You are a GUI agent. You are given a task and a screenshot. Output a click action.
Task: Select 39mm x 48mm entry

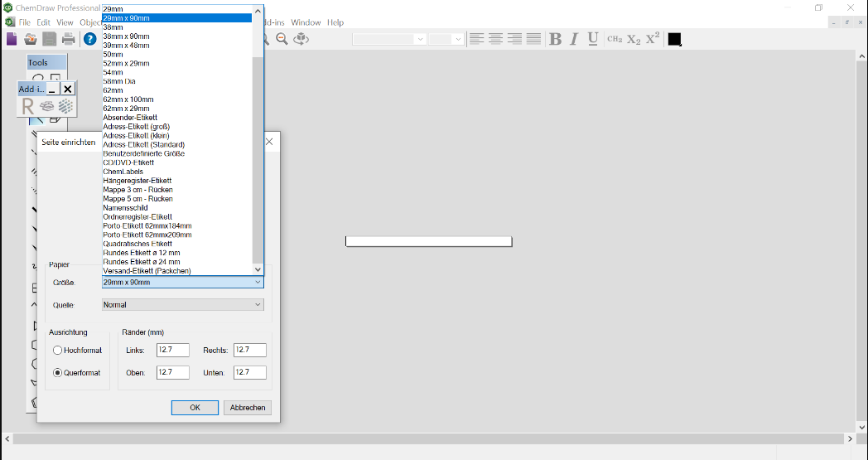[177, 46]
